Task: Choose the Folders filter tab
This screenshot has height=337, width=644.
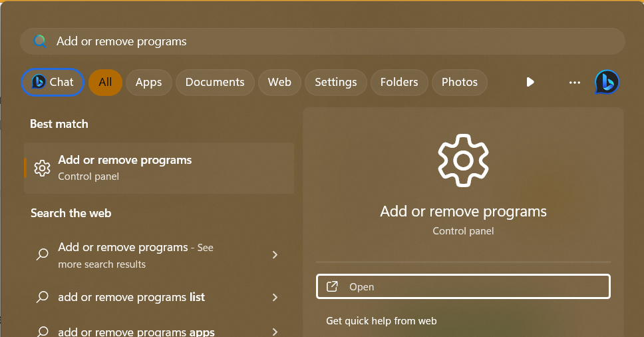Action: tap(399, 82)
